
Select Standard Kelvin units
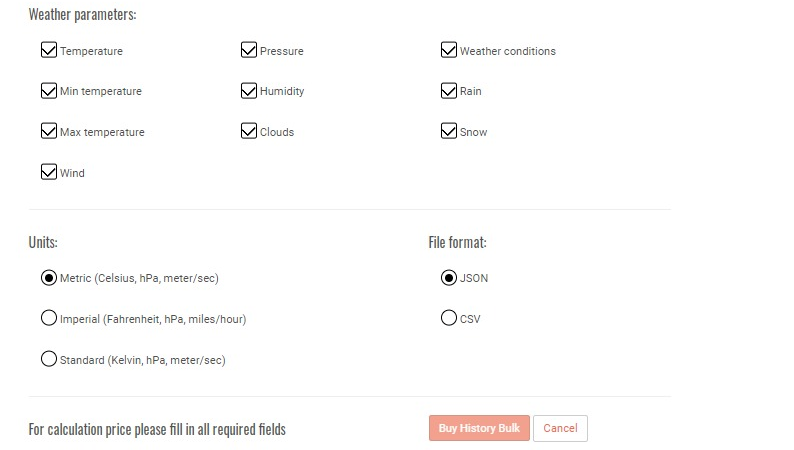pos(49,359)
